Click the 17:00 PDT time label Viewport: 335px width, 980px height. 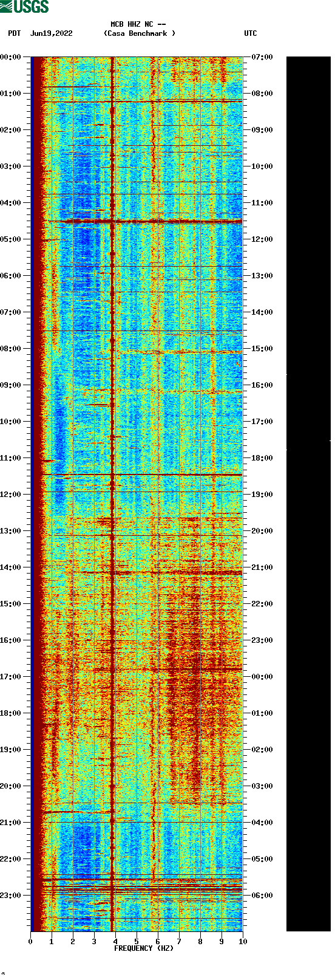click(10, 677)
